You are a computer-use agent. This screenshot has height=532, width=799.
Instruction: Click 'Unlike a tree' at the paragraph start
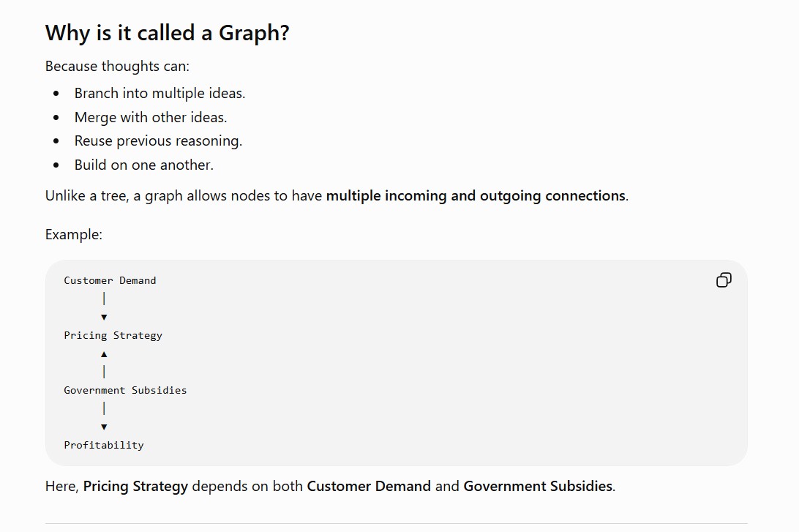point(86,195)
